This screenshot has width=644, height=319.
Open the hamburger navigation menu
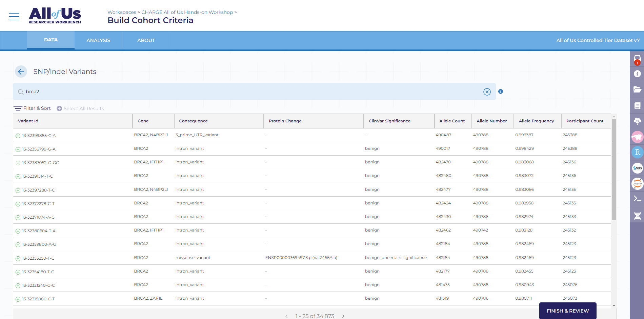click(14, 16)
